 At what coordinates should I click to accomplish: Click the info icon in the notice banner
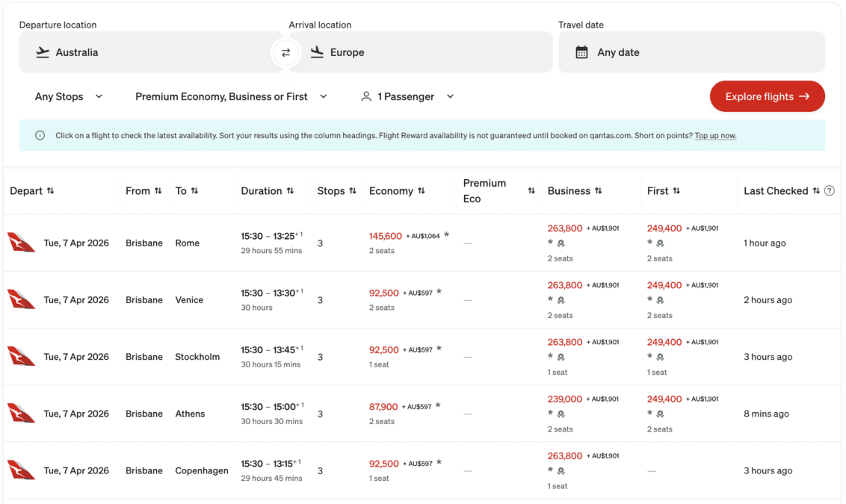40,136
